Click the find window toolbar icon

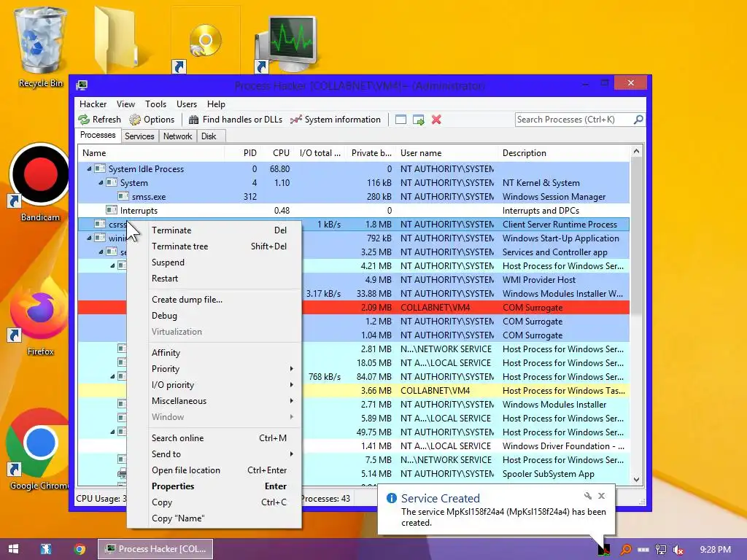click(x=400, y=120)
